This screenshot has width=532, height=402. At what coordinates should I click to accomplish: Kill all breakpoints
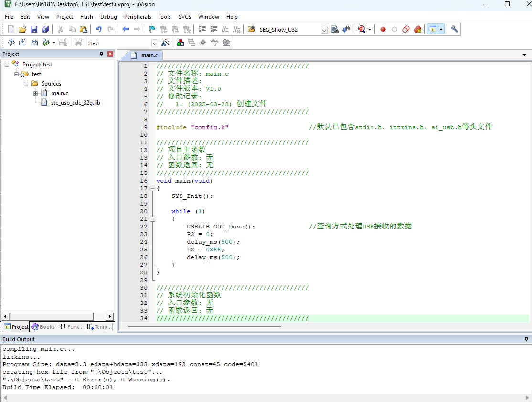click(x=417, y=29)
